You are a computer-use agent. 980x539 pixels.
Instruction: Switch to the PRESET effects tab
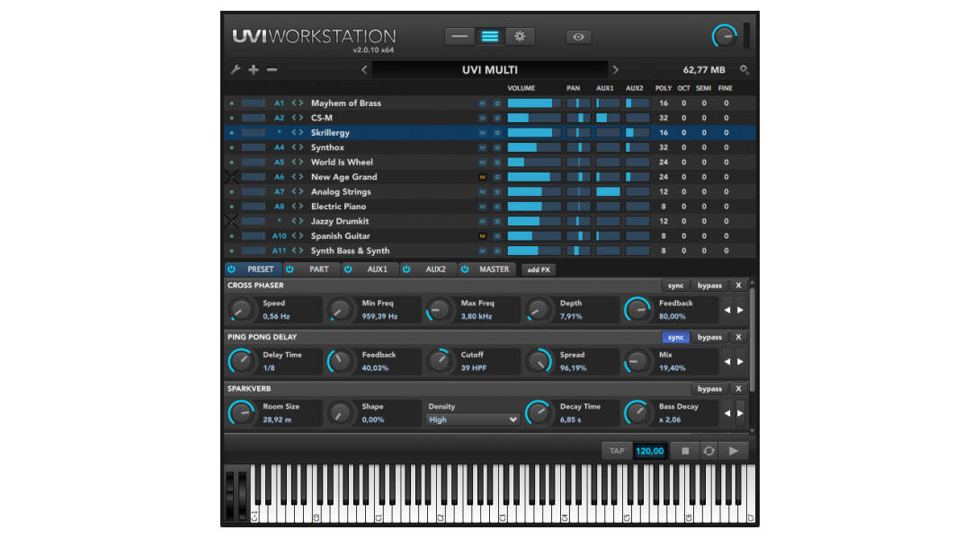click(260, 269)
